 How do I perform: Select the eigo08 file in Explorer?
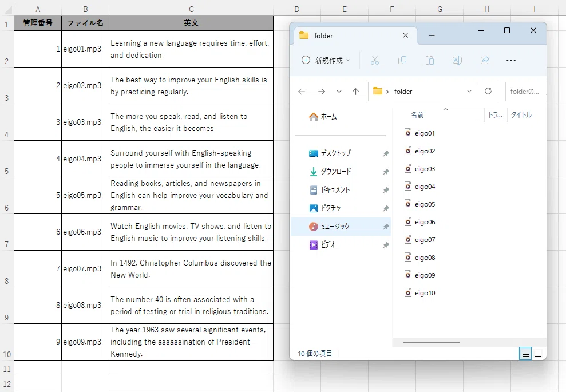pos(420,258)
